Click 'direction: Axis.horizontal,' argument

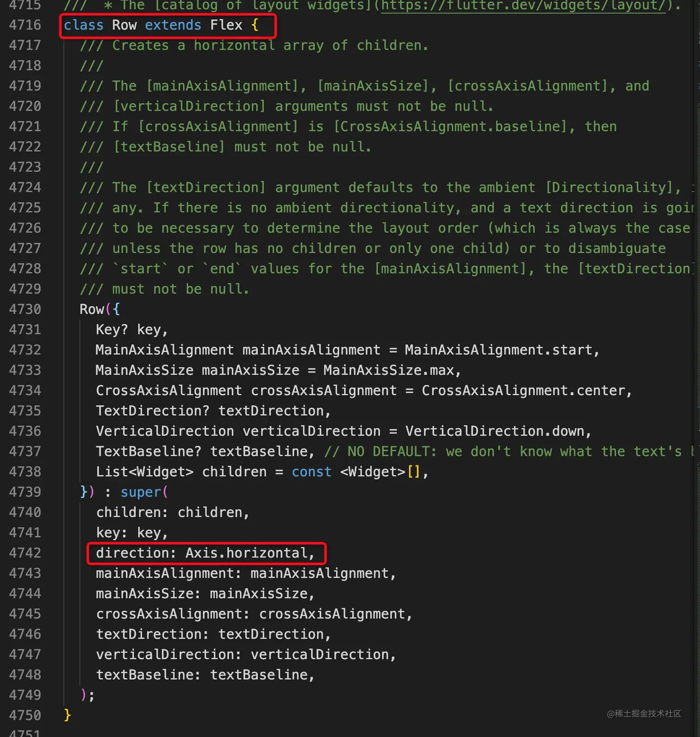tap(205, 553)
